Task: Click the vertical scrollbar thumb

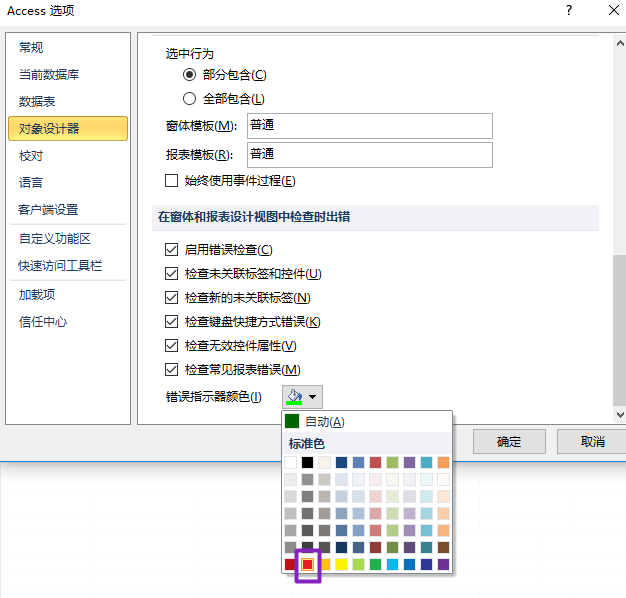Action: tap(620, 331)
